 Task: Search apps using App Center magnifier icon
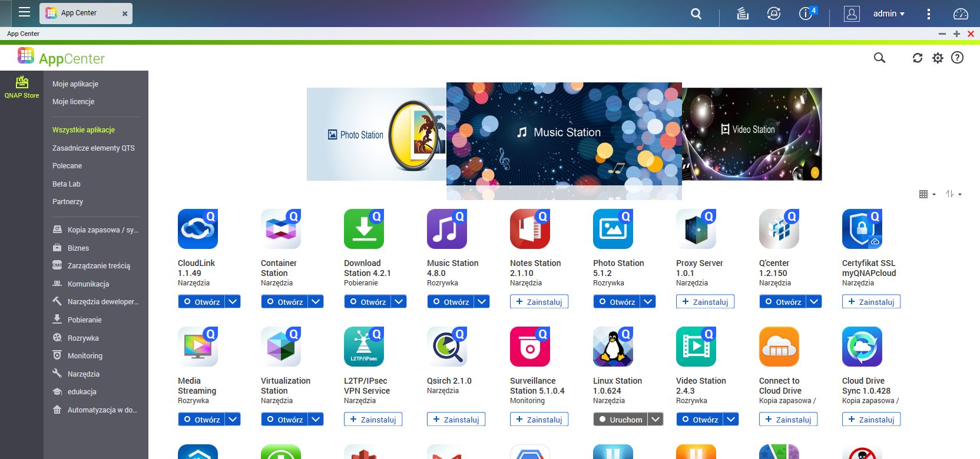tap(879, 58)
